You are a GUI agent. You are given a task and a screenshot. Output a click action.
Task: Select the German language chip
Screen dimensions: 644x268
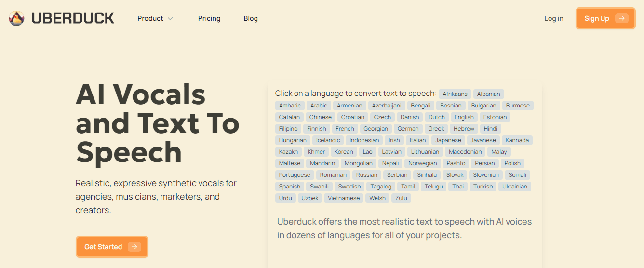[408, 129]
